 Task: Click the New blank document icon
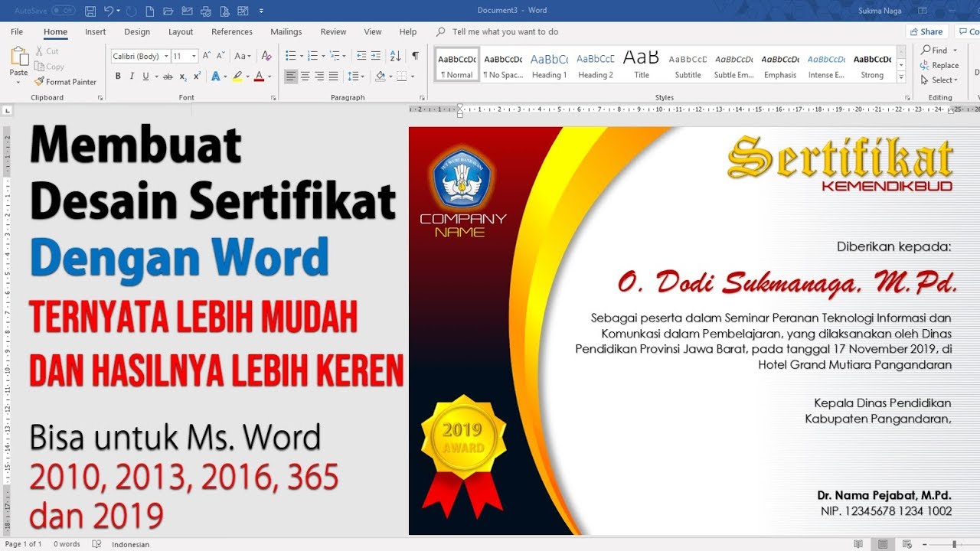point(151,11)
